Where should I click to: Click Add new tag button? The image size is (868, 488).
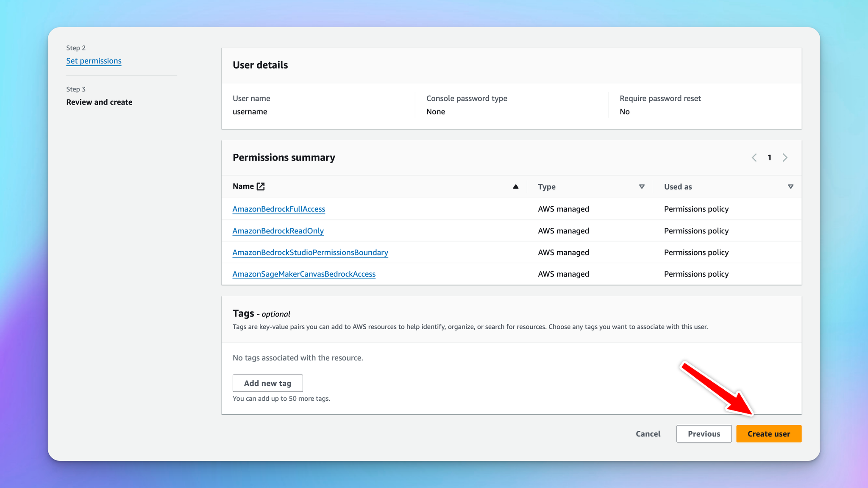coord(267,383)
